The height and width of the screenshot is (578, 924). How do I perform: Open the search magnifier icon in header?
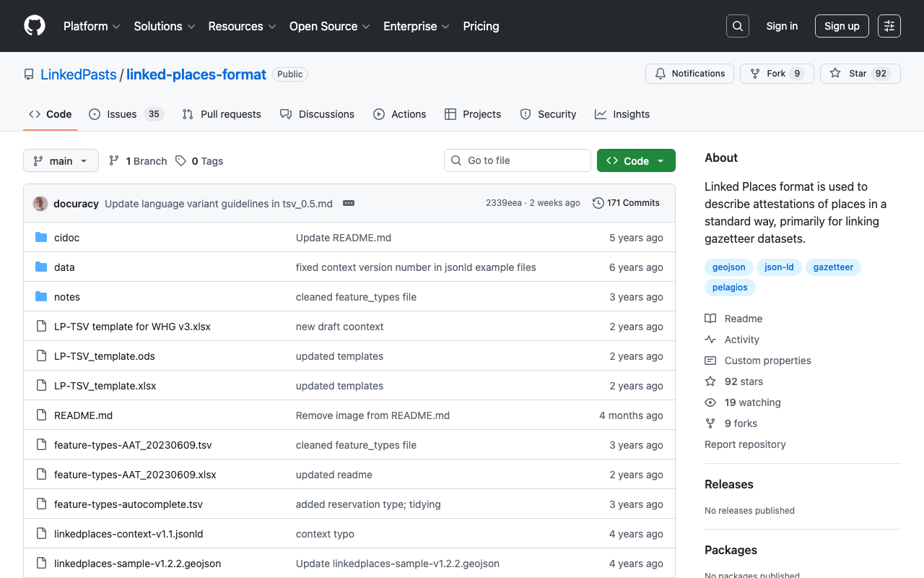click(737, 26)
